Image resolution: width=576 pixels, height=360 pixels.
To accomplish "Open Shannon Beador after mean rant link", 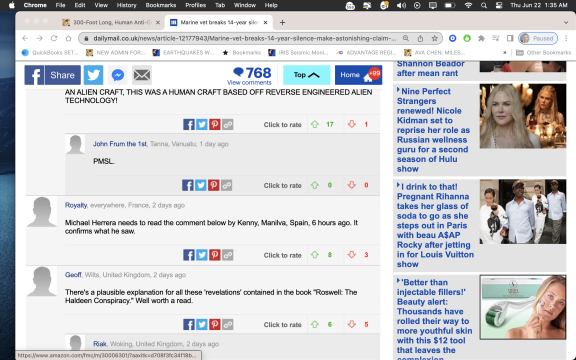I will click(x=431, y=68).
